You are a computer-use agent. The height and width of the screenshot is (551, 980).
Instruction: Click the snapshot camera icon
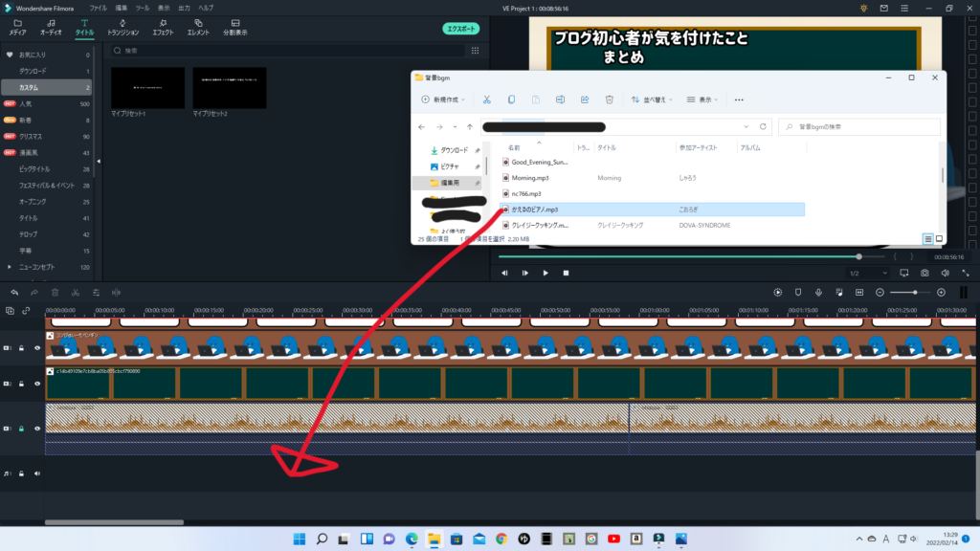[x=924, y=273]
